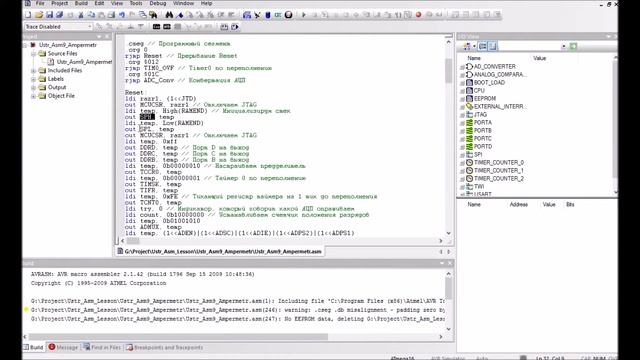Click the green button in I/O View toolbar
The image size is (640, 360).
(x=573, y=47)
